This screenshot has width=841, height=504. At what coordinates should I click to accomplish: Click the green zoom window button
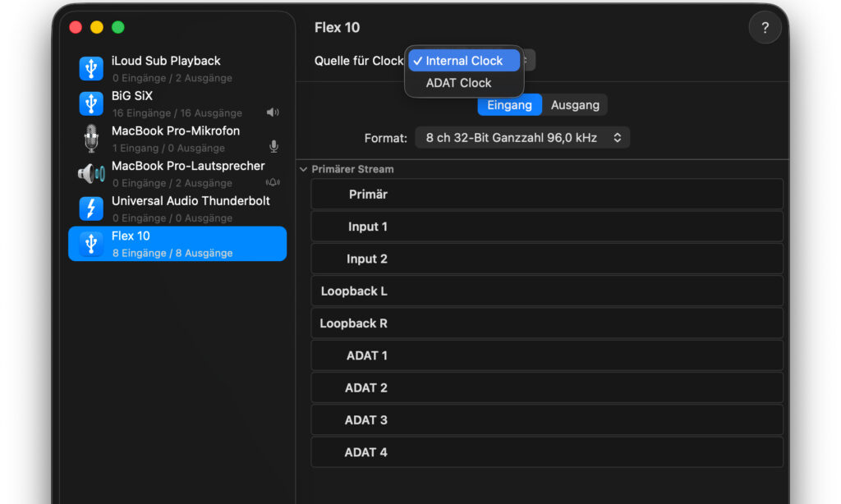click(x=118, y=27)
